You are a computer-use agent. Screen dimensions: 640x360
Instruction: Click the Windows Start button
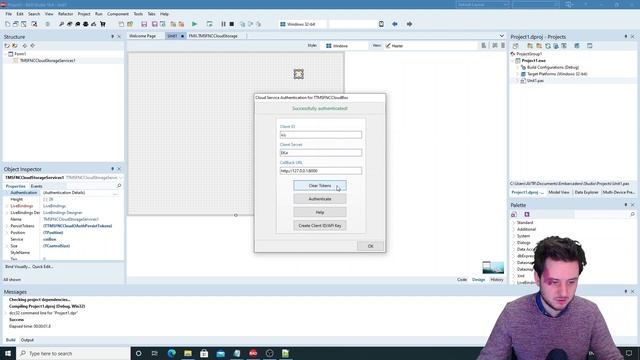pos(8,353)
